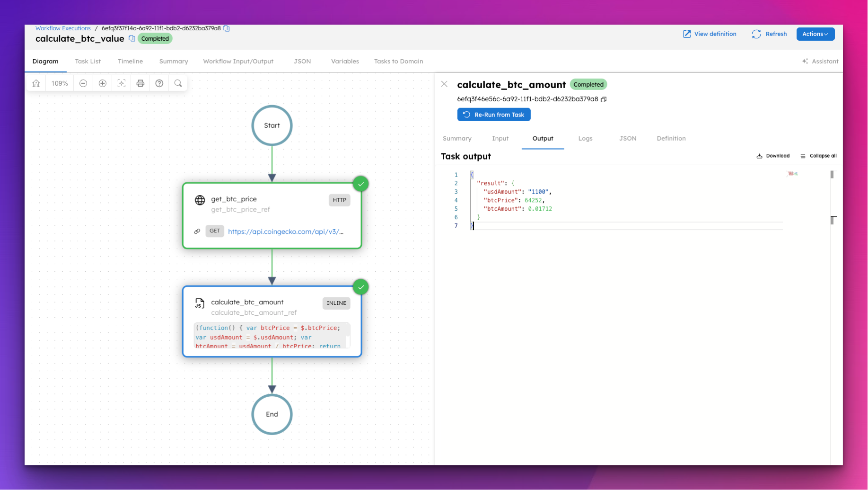This screenshot has height=490, width=868.
Task: Switch to the Timeline tab
Action: click(130, 61)
